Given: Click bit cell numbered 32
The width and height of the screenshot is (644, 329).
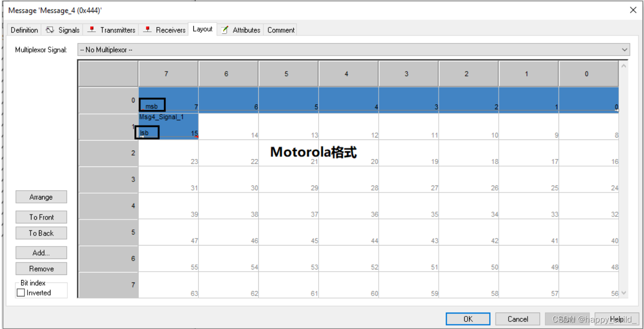Looking at the screenshot, I should coord(589,205).
